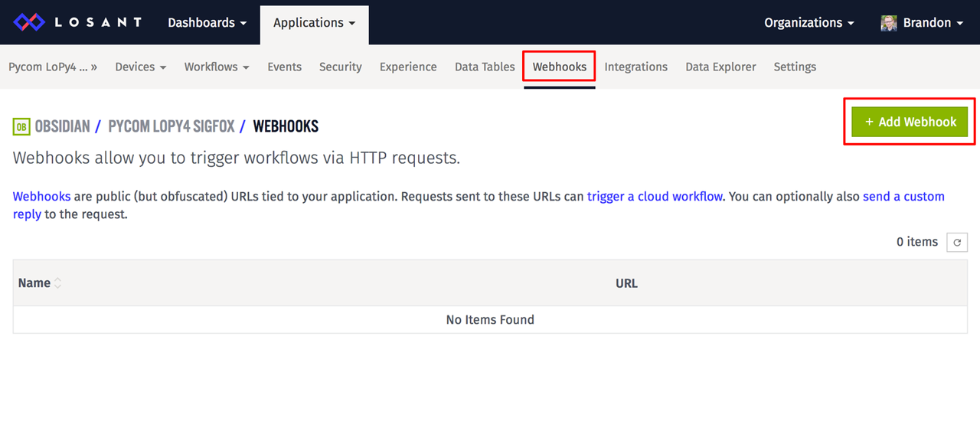The width and height of the screenshot is (980, 431).
Task: Go to the Settings tab
Action: point(795,67)
